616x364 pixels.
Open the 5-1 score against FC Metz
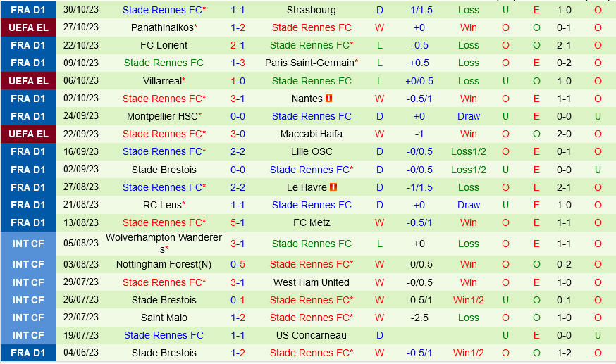coord(238,222)
